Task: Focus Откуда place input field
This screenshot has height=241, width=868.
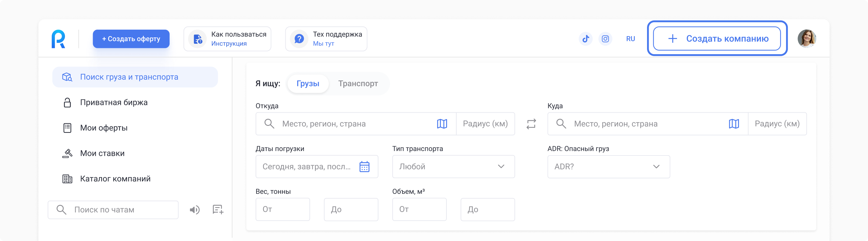Action: [356, 124]
